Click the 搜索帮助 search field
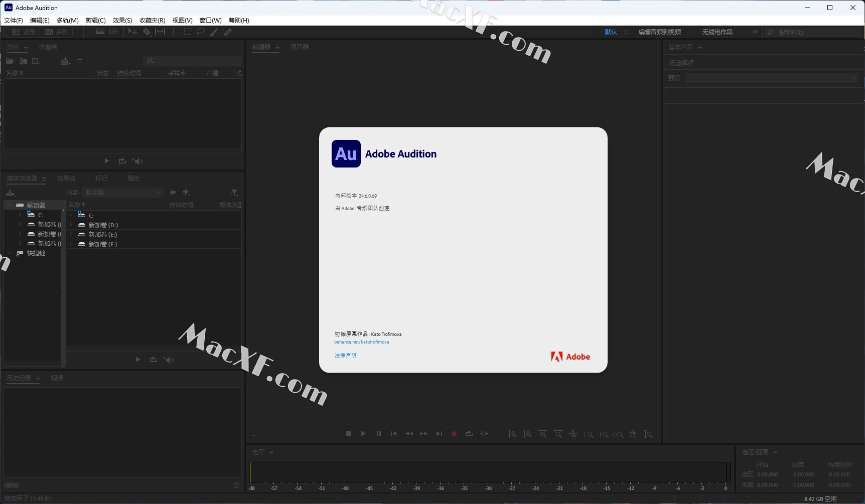 point(813,33)
